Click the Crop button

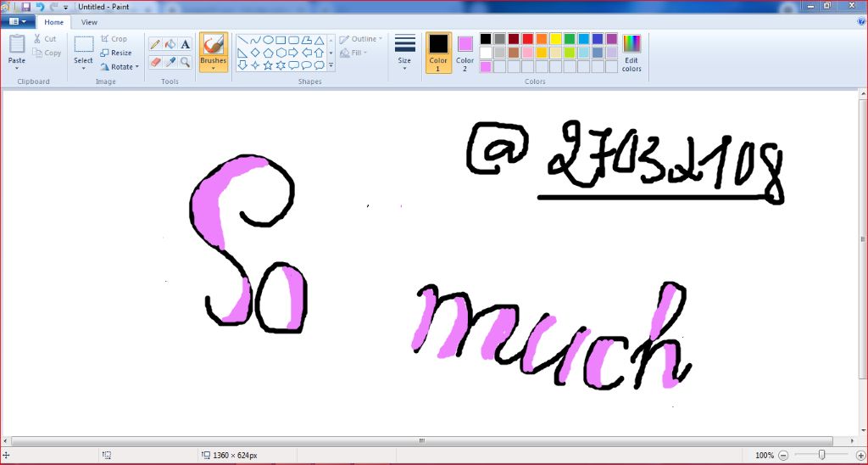coord(114,39)
